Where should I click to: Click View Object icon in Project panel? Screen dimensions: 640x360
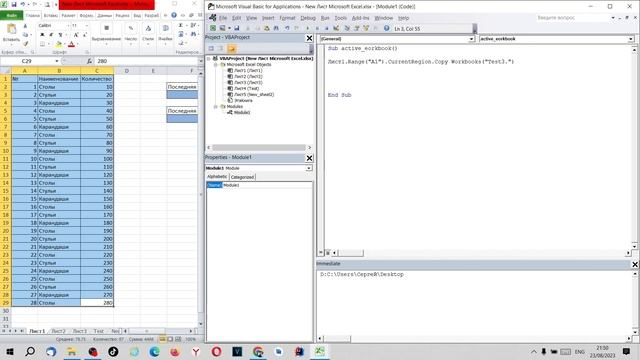click(x=221, y=49)
